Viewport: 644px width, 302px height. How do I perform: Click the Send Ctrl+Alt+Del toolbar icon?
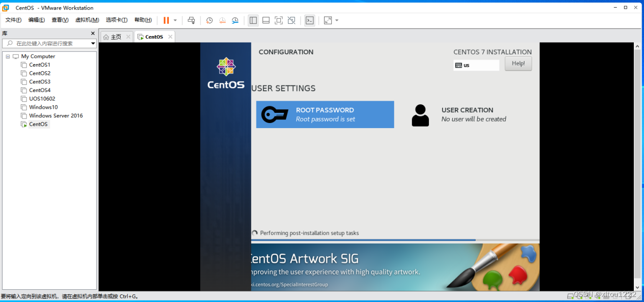click(x=191, y=20)
